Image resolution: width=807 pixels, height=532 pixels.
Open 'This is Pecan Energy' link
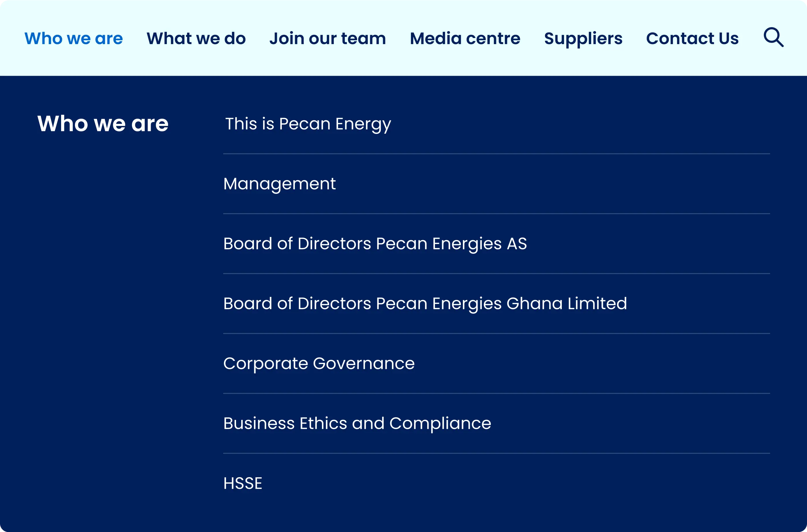pyautogui.click(x=308, y=124)
